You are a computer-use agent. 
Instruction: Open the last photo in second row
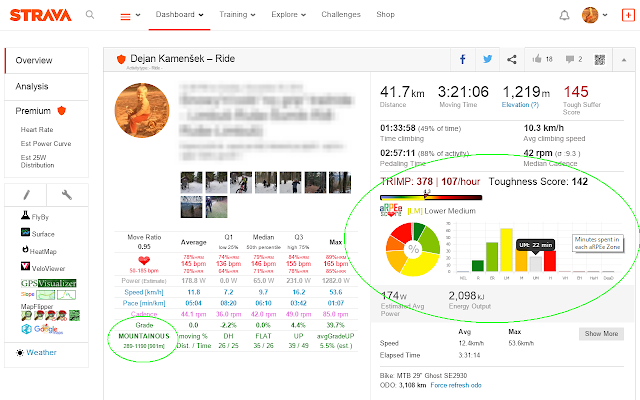pos(216,207)
